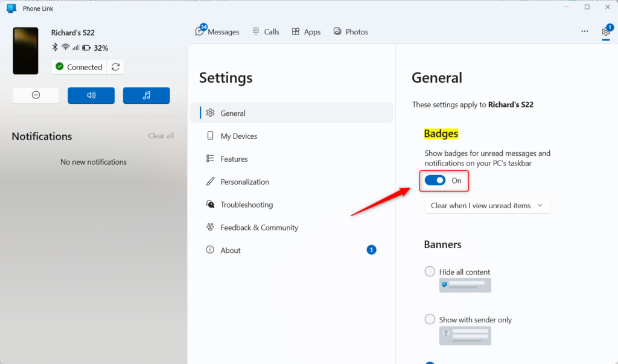The width and height of the screenshot is (618, 364).
Task: Clear all notifications
Action: (161, 136)
